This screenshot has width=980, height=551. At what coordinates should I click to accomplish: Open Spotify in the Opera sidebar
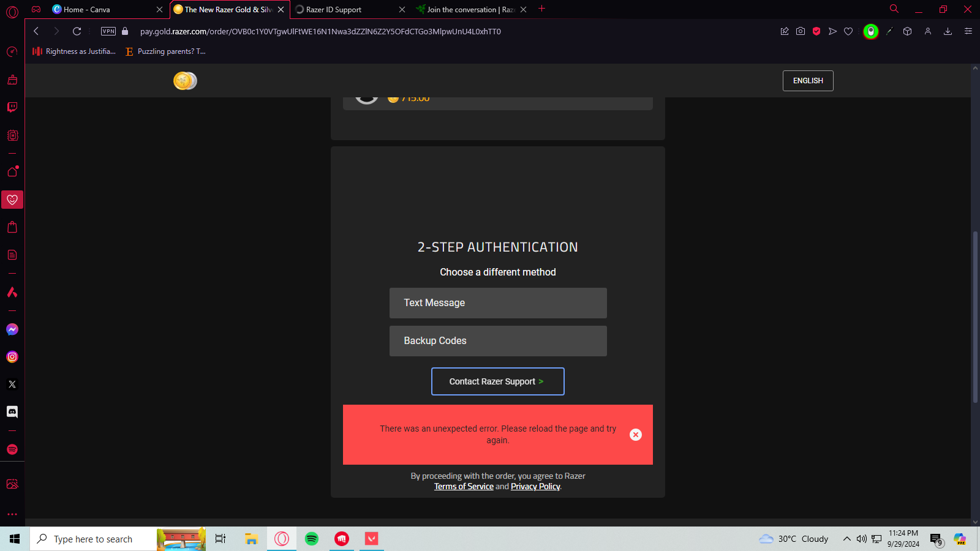point(12,449)
